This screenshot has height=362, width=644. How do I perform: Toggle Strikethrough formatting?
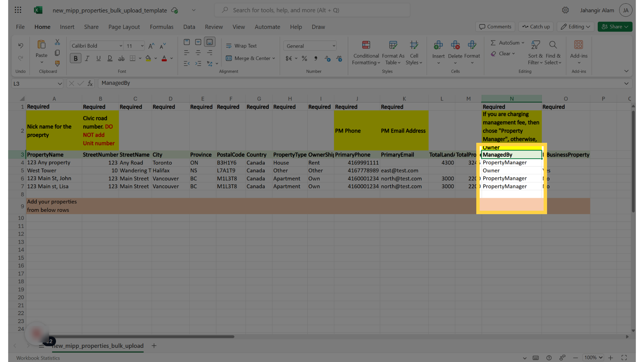pyautogui.click(x=121, y=58)
